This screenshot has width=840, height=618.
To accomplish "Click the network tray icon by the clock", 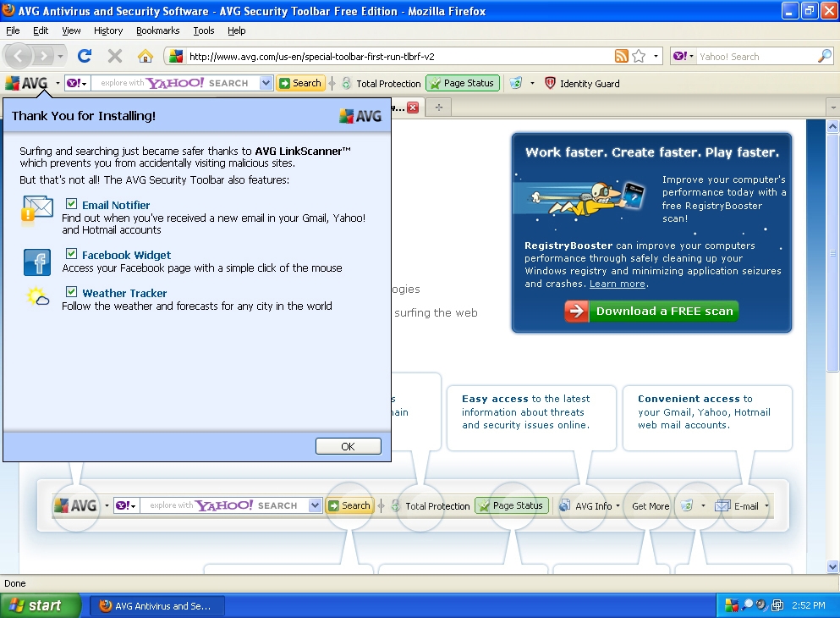I will pyautogui.click(x=777, y=605).
